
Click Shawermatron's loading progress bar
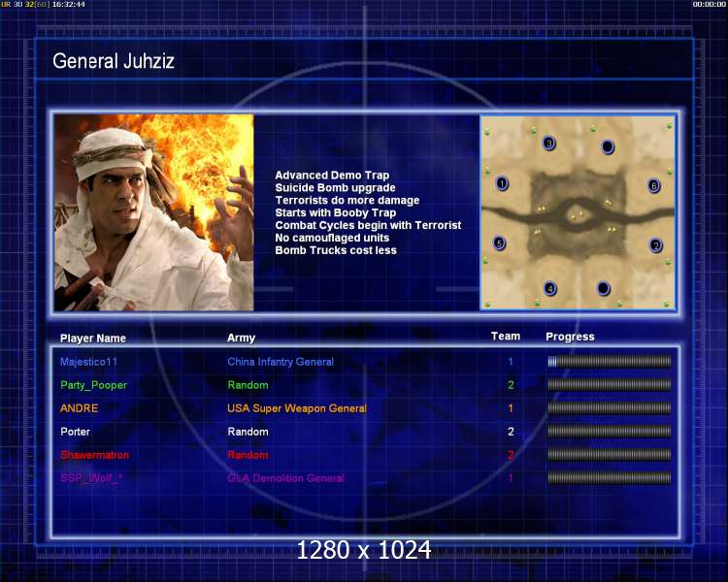coord(610,454)
